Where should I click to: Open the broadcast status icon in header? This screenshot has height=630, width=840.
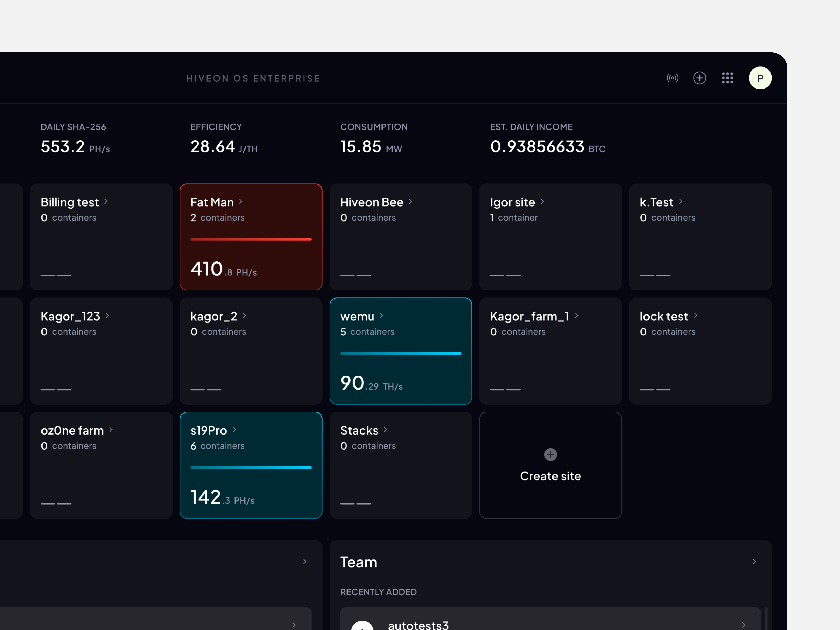(673, 78)
